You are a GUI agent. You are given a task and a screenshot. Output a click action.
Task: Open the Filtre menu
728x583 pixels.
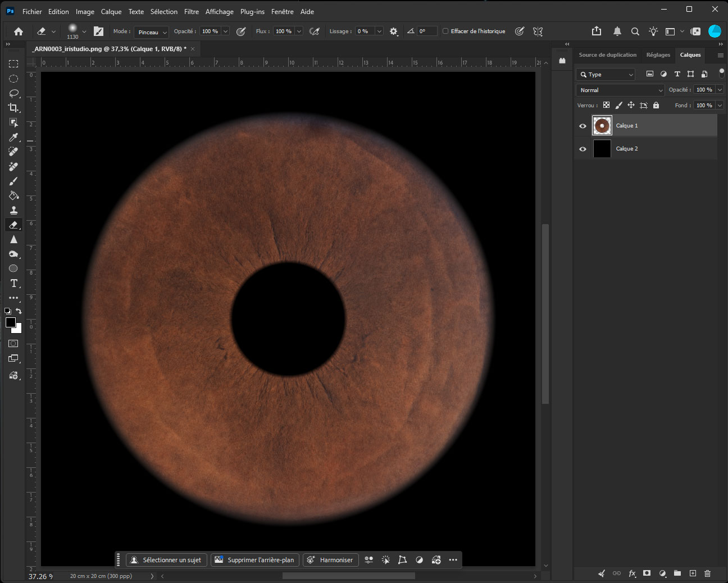tap(192, 11)
